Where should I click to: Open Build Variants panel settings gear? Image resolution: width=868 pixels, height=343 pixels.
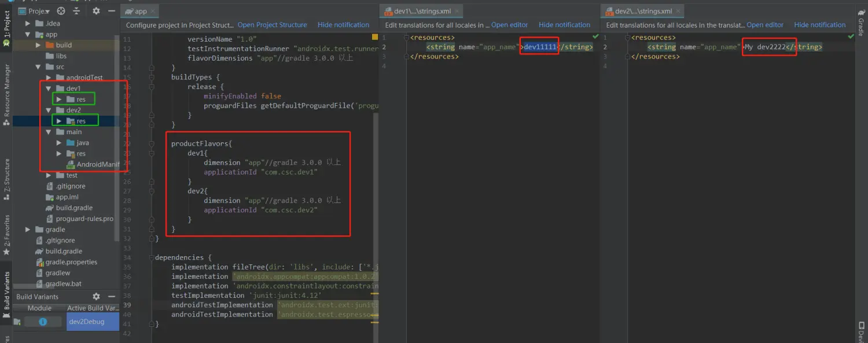click(96, 297)
